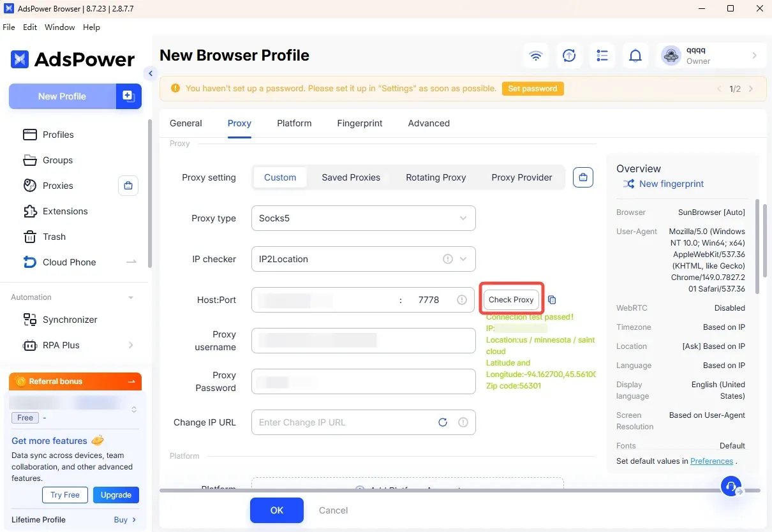
Task: Click the AdsPower logo
Action: 73,59
